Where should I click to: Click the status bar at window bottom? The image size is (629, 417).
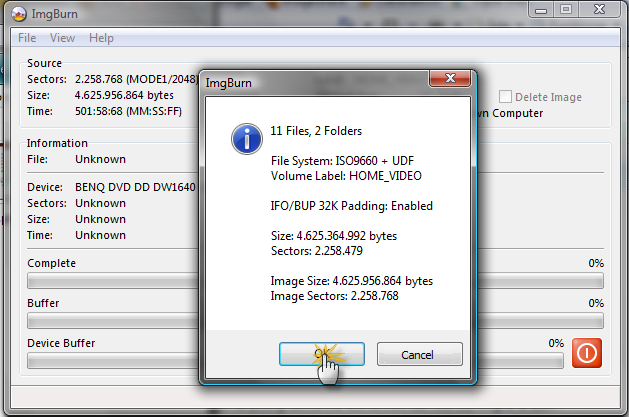pyautogui.click(x=315, y=398)
